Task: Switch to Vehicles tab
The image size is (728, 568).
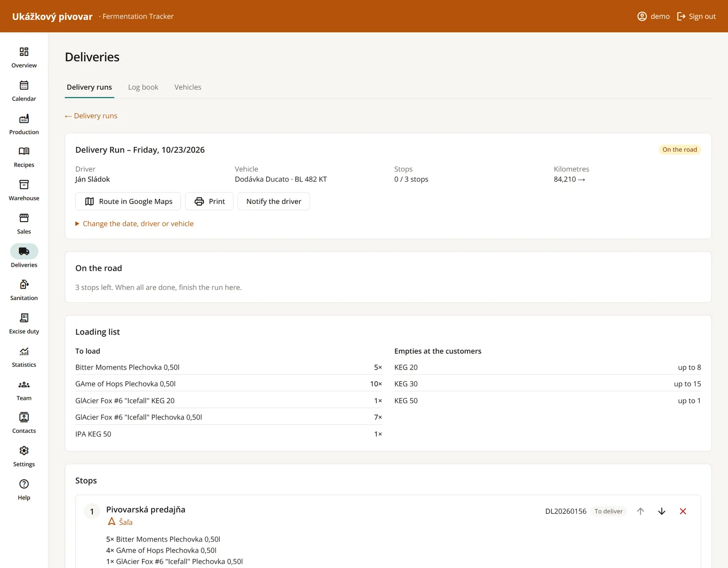Action: coord(188,87)
